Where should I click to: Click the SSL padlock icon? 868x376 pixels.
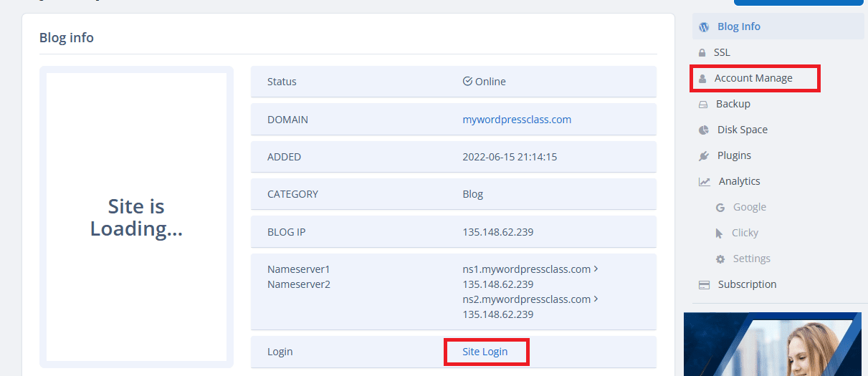702,52
